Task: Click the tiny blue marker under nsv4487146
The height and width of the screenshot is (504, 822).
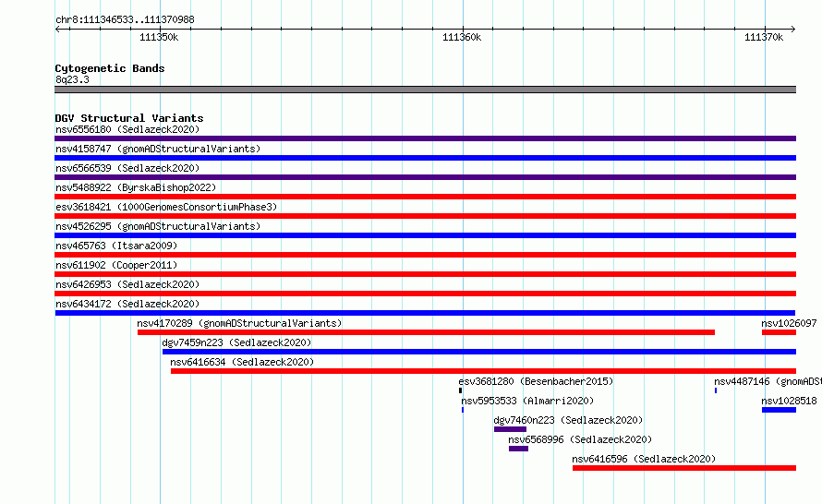Action: point(716,390)
